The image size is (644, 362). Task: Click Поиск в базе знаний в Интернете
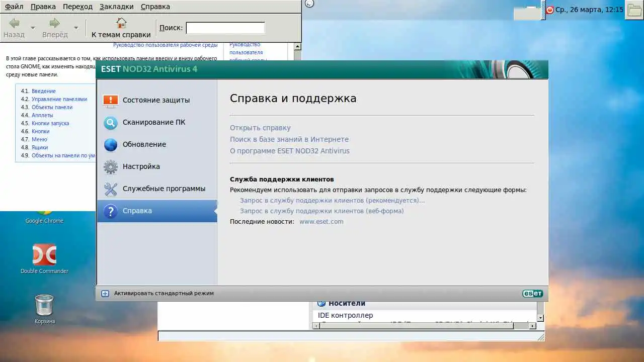(289, 139)
